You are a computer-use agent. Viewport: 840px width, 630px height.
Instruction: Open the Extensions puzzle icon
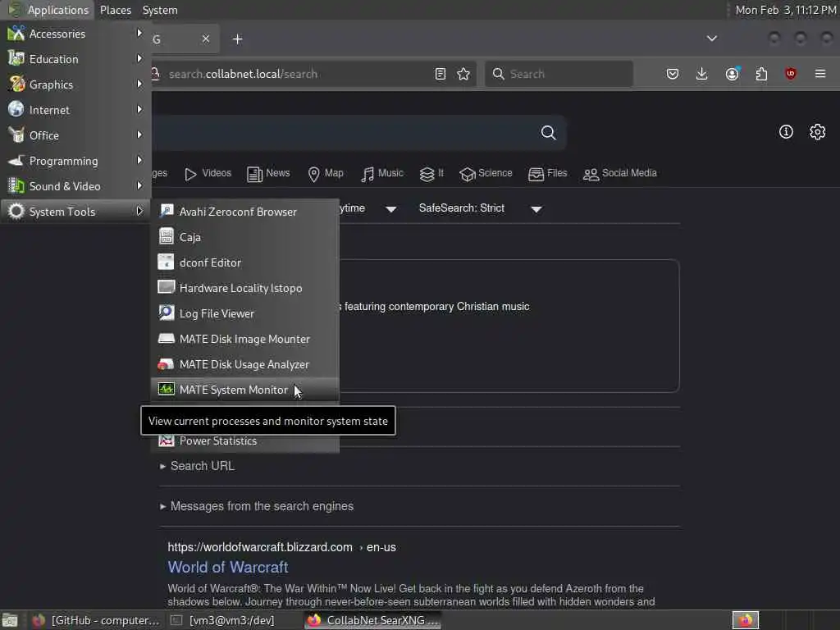[x=761, y=74]
